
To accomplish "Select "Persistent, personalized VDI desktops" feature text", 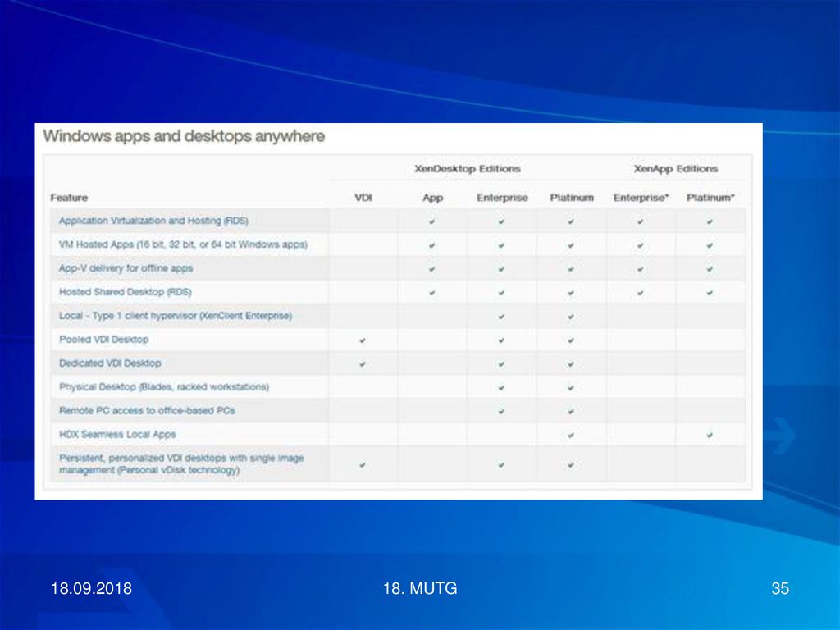I will click(181, 464).
